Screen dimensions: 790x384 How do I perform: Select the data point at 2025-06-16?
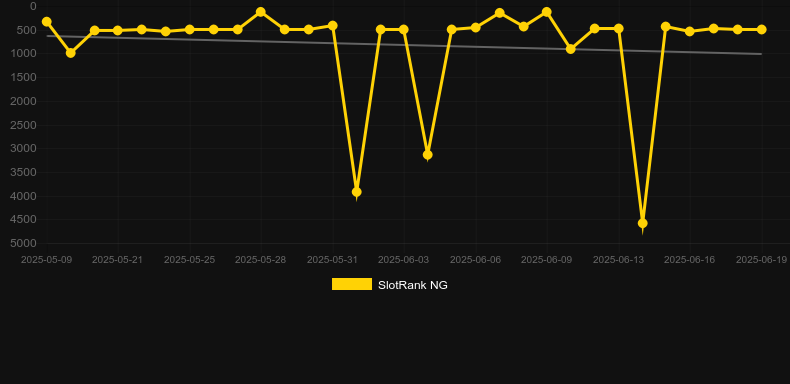tap(690, 31)
